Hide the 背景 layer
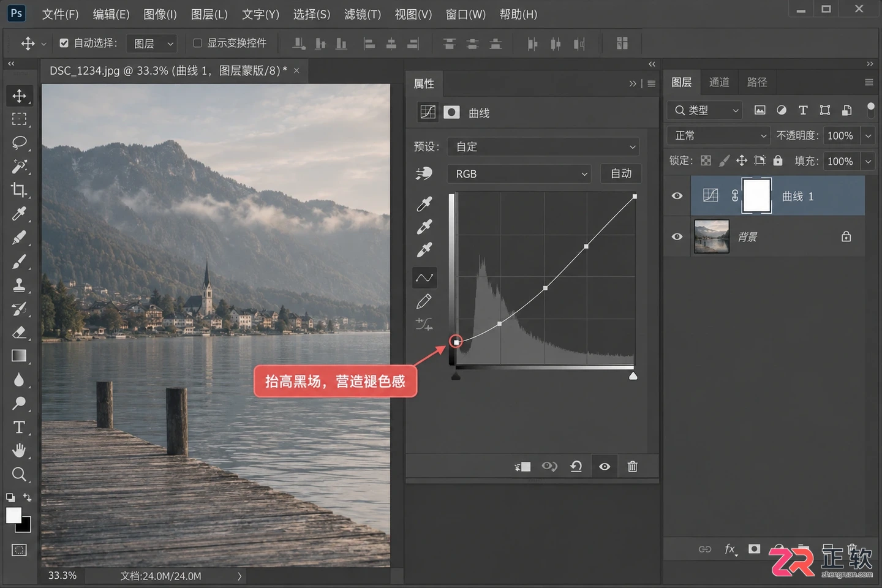Screen dimensions: 882x588 (677, 236)
